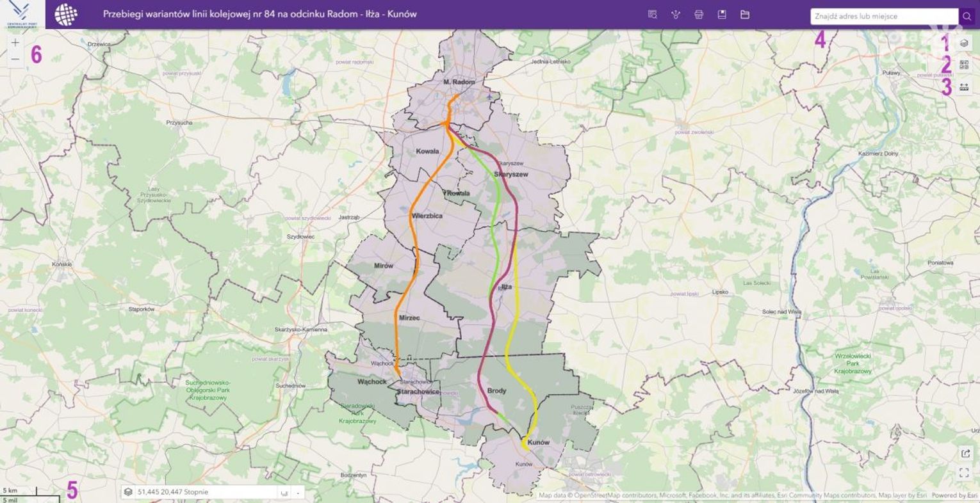This screenshot has width=980, height=503.
Task: Click the globe grid logo in header
Action: [x=66, y=14]
